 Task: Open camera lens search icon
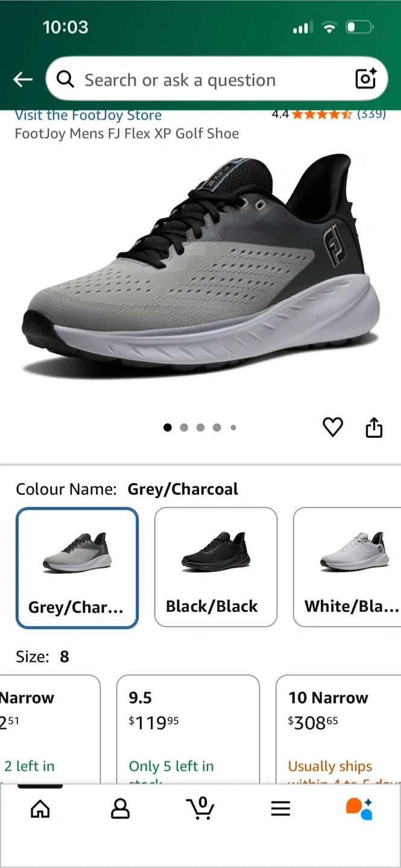365,79
